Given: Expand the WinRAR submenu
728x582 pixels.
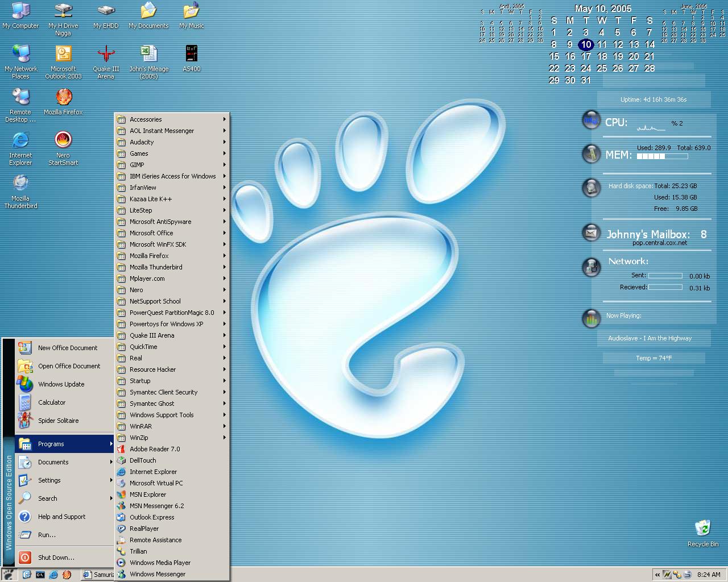Looking at the screenshot, I should [172, 426].
